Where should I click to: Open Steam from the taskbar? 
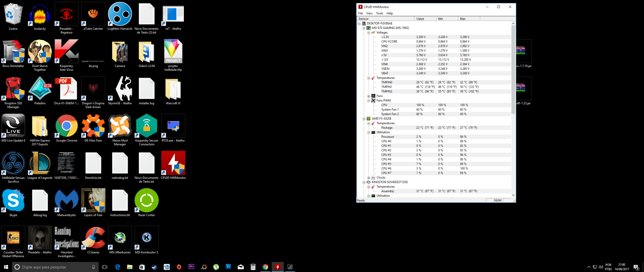(154, 267)
